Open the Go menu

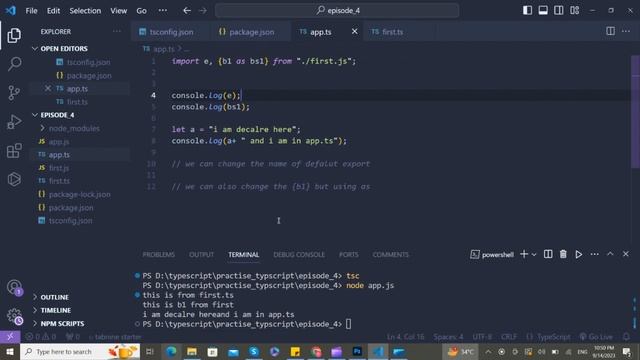click(x=141, y=11)
